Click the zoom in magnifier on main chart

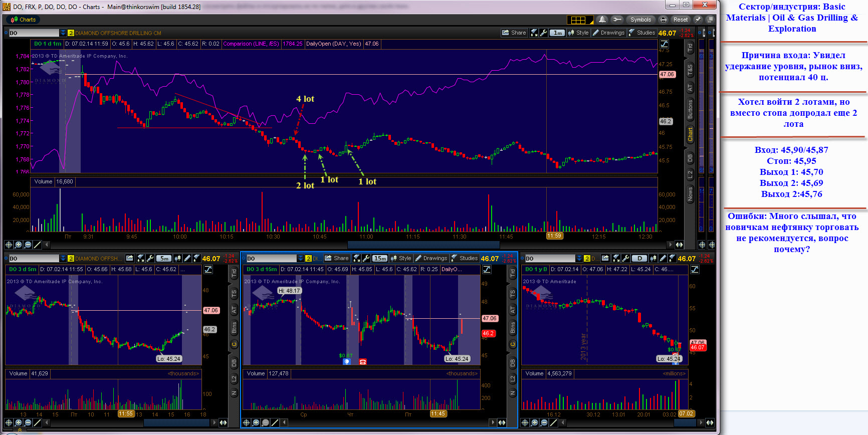(x=19, y=245)
